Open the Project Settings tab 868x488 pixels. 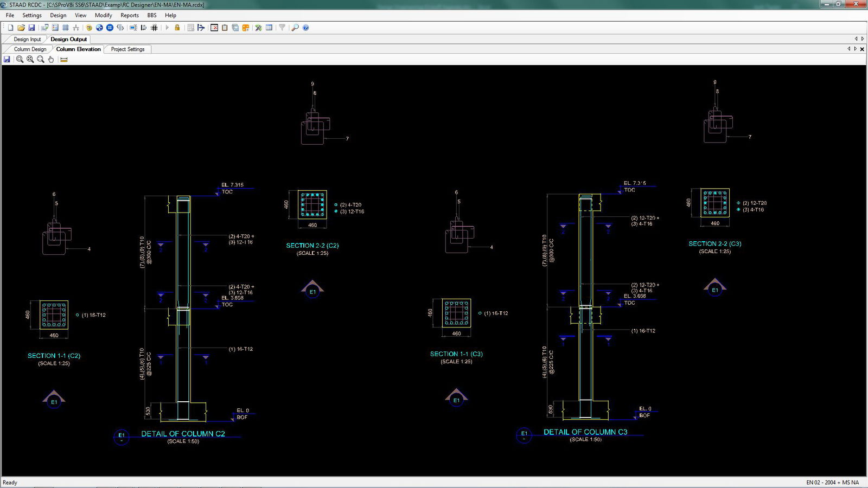tap(127, 49)
